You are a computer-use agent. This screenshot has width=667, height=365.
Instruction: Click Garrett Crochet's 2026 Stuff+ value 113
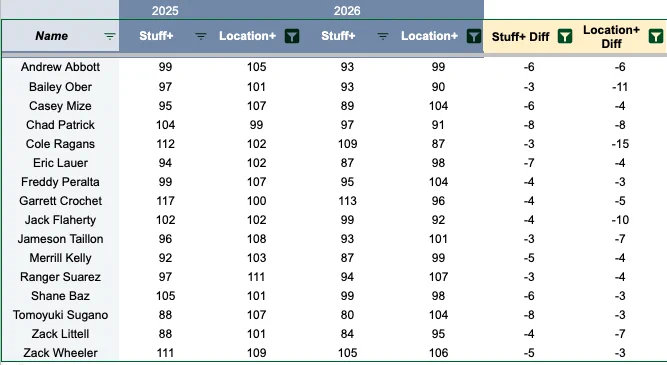tap(348, 201)
